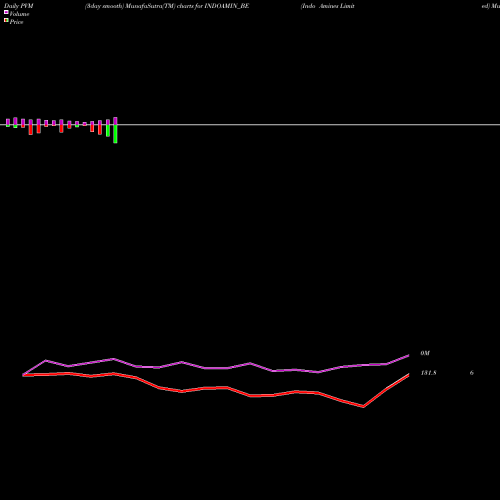Viewport: 500px width, 500px height.
Task: Click the Price legend color swatch
Action: click(x=6, y=20)
